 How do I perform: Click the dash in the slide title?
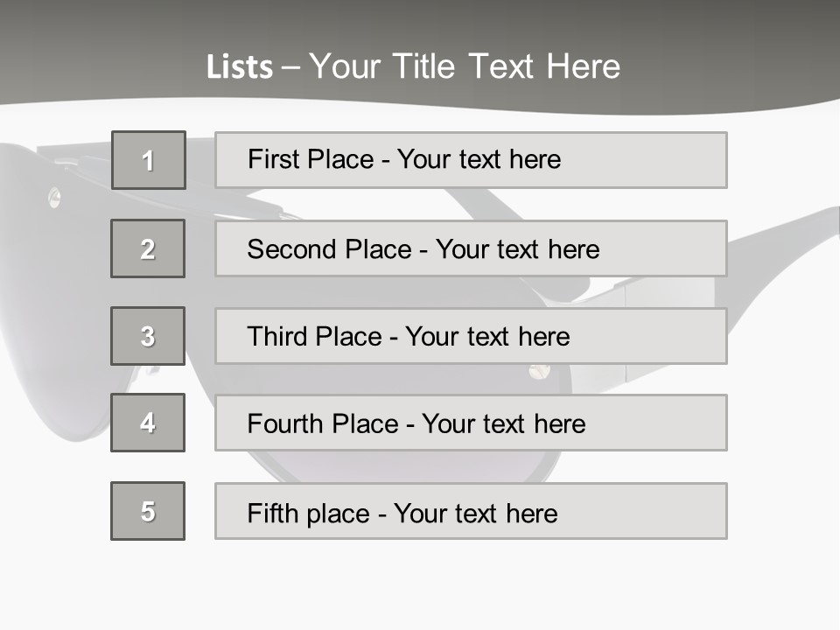[x=291, y=67]
